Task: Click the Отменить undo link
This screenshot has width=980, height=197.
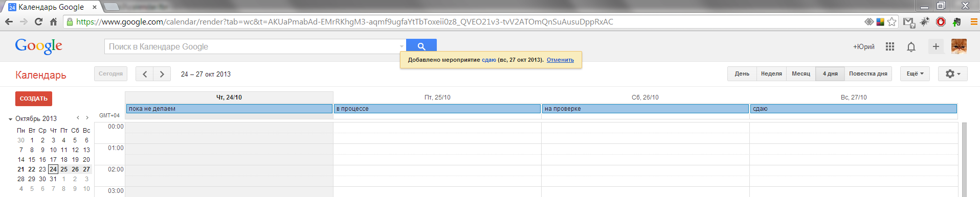Action: [560, 60]
